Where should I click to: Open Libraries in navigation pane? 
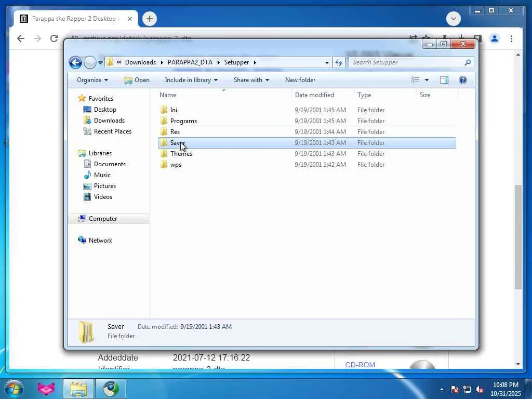[100, 153]
